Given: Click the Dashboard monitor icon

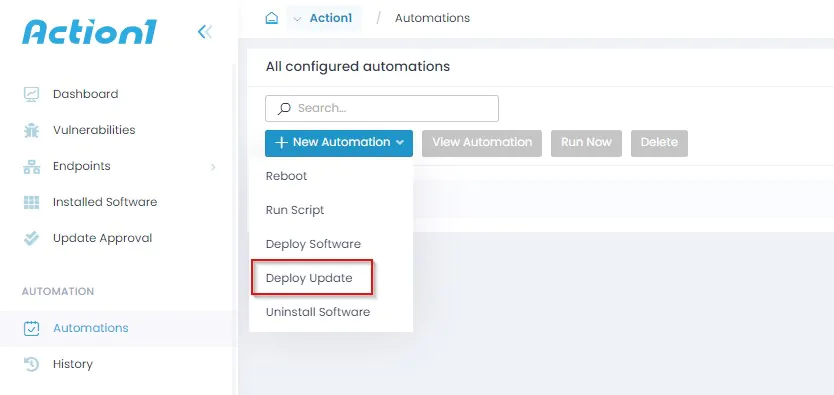Looking at the screenshot, I should [x=31, y=94].
